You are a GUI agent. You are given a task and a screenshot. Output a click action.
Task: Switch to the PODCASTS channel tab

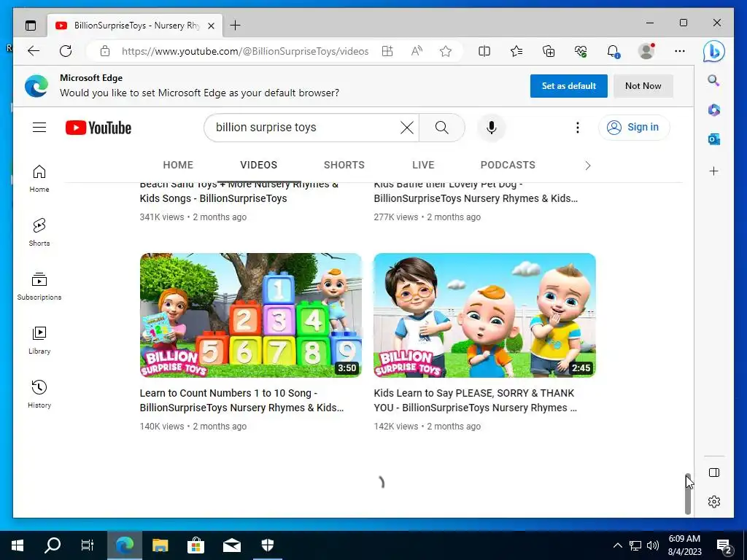point(508,165)
